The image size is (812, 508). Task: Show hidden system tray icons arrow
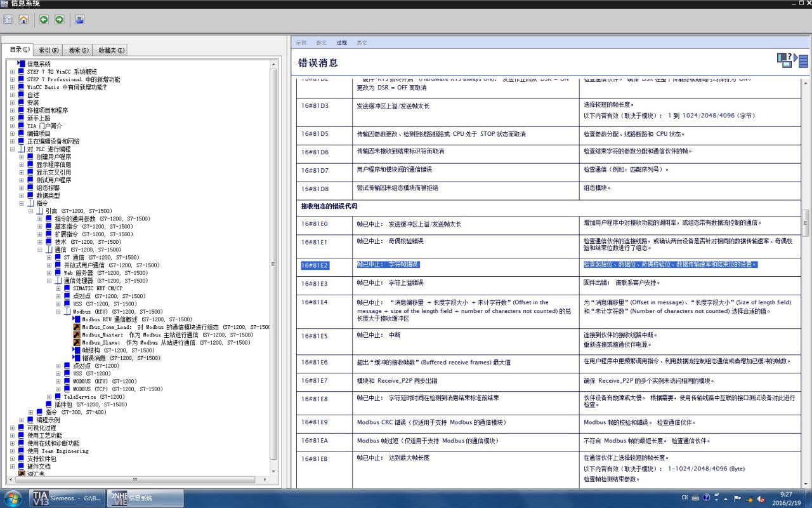click(x=726, y=498)
